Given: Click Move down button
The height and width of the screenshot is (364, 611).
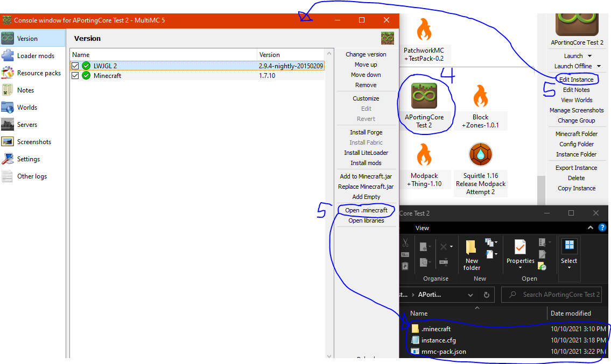Looking at the screenshot, I should tap(366, 75).
